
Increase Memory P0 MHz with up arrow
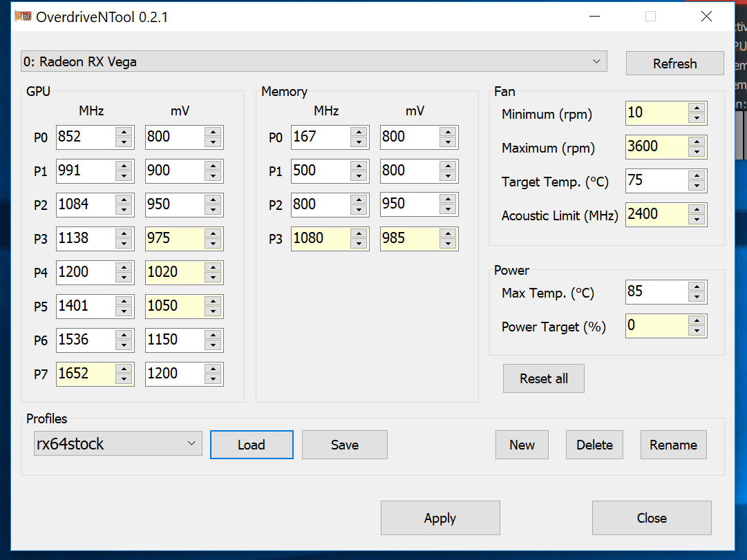pos(359,132)
